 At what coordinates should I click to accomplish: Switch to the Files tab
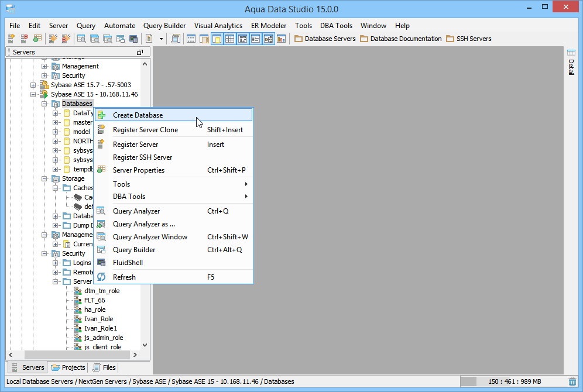pyautogui.click(x=104, y=367)
